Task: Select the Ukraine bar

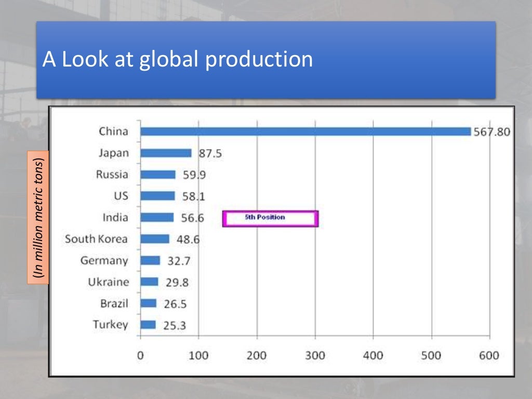Action: [x=149, y=282]
